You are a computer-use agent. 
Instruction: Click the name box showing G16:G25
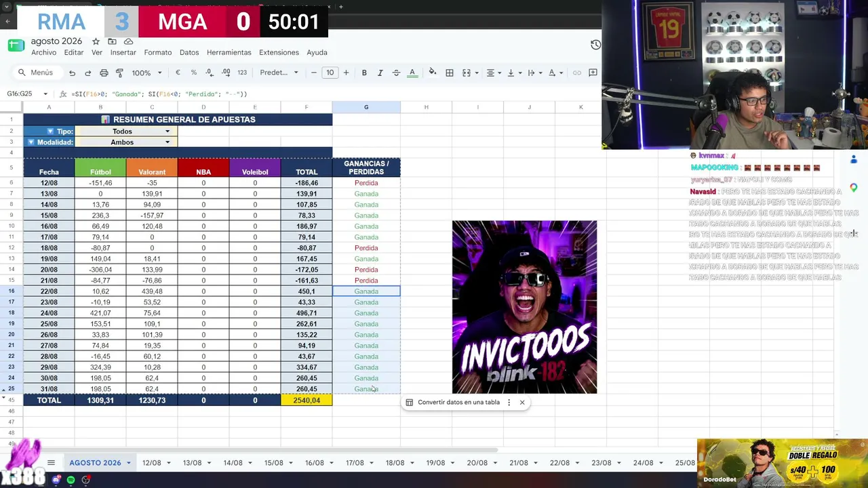click(24, 94)
